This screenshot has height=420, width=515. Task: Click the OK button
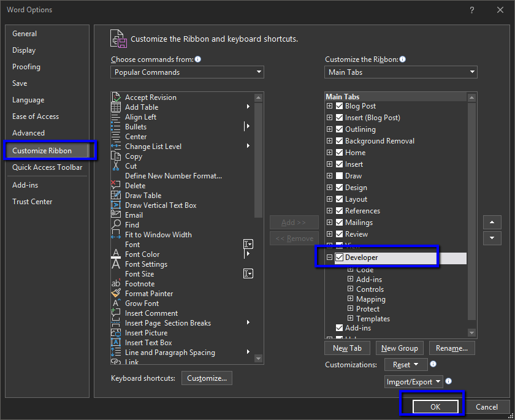click(435, 407)
